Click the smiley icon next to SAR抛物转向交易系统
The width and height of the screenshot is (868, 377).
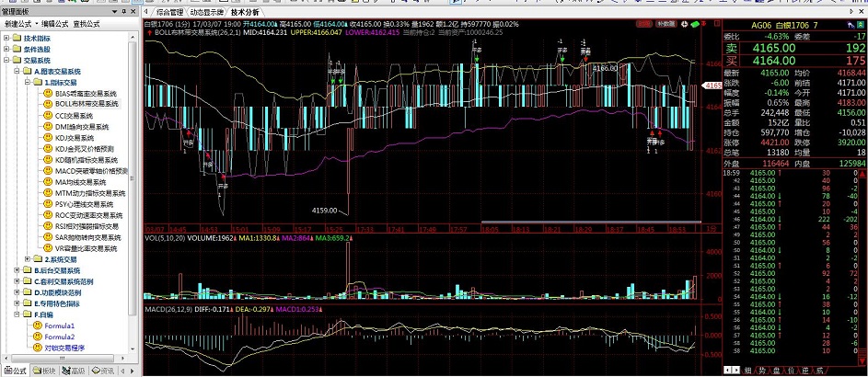click(48, 237)
